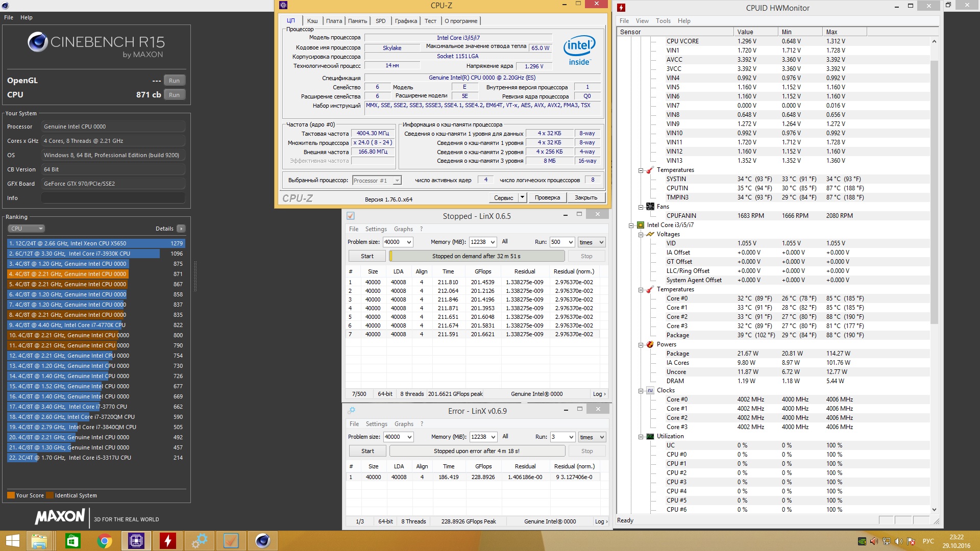This screenshot has height=551, width=980.
Task: Click the gears icon in taskbar
Action: tap(200, 541)
